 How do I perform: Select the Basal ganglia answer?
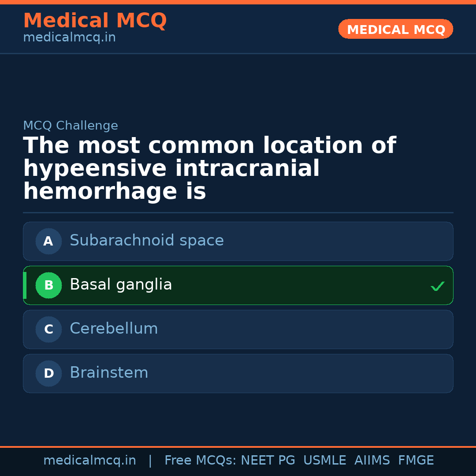pyautogui.click(x=121, y=285)
